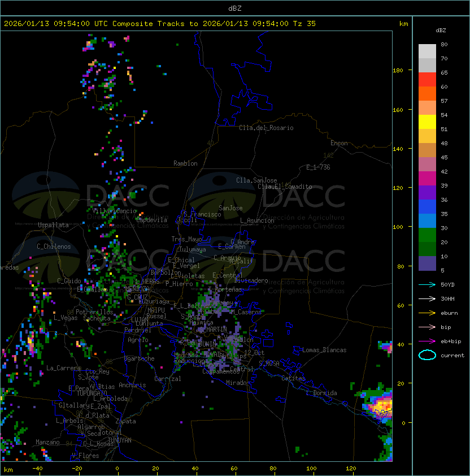Click the 180 km tick on the vertical axis
The image size is (470, 476).
click(x=398, y=70)
